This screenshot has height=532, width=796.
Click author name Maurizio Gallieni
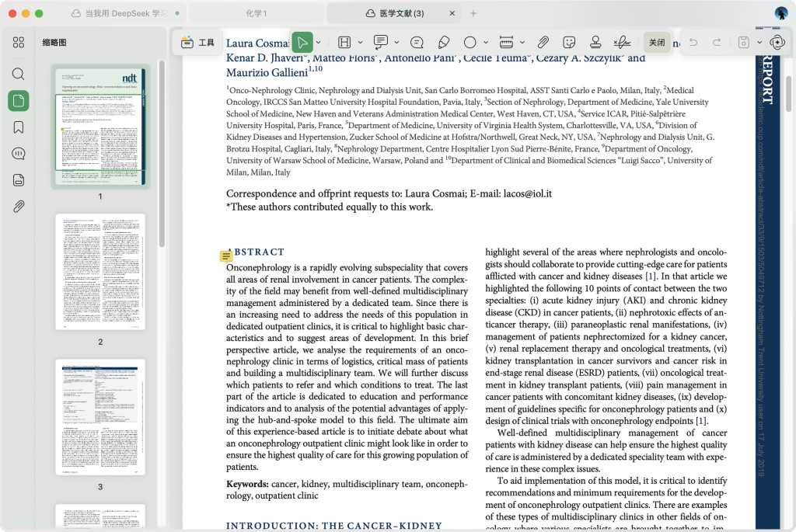coord(267,72)
